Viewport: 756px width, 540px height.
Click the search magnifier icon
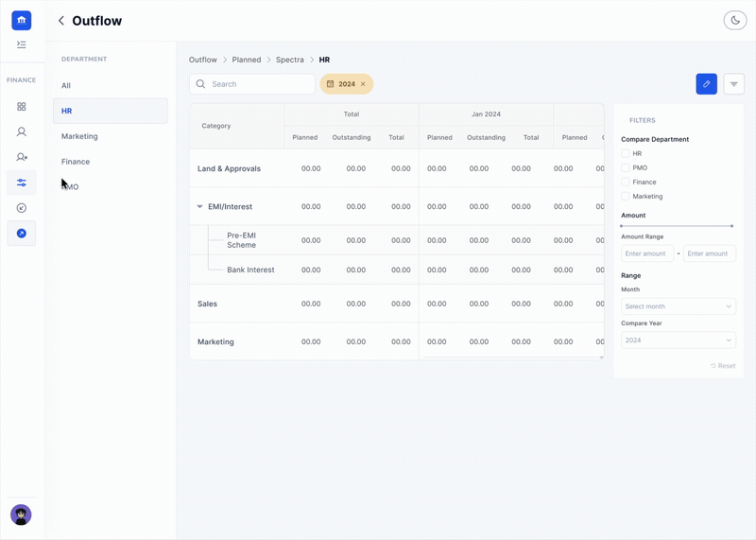point(200,84)
